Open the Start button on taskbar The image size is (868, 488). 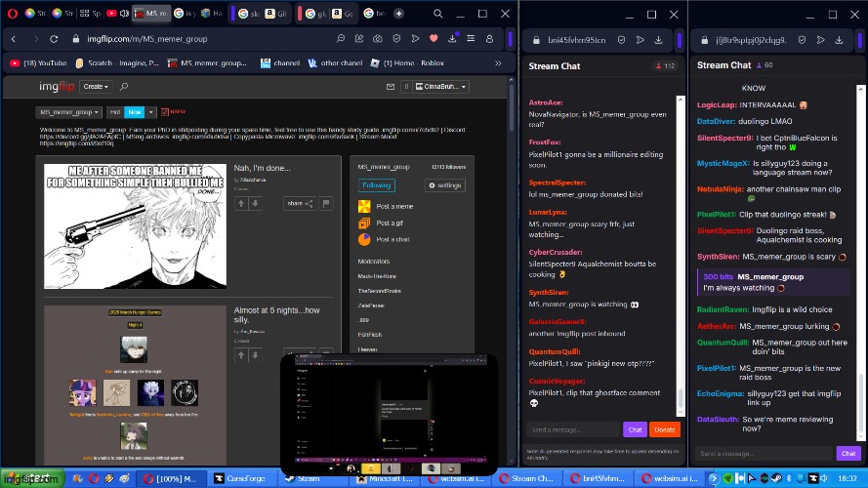coord(31,478)
